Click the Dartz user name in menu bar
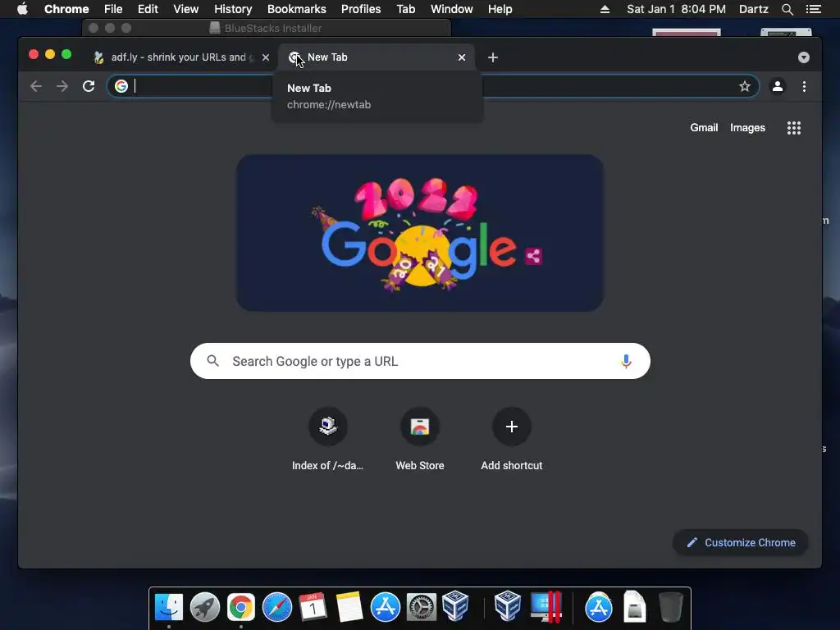The width and height of the screenshot is (840, 630). tap(754, 9)
